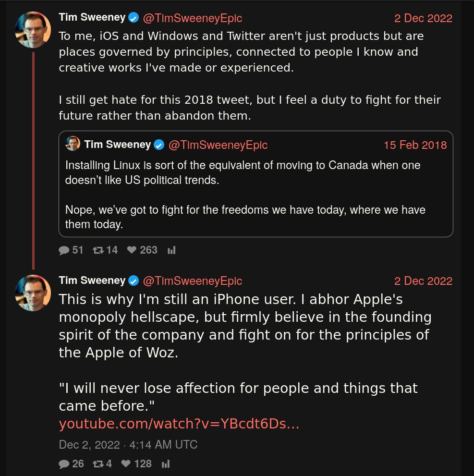Open @TimSweeneyEpic handle in quoted tweet
This screenshot has height=476, width=474.
[x=218, y=145]
